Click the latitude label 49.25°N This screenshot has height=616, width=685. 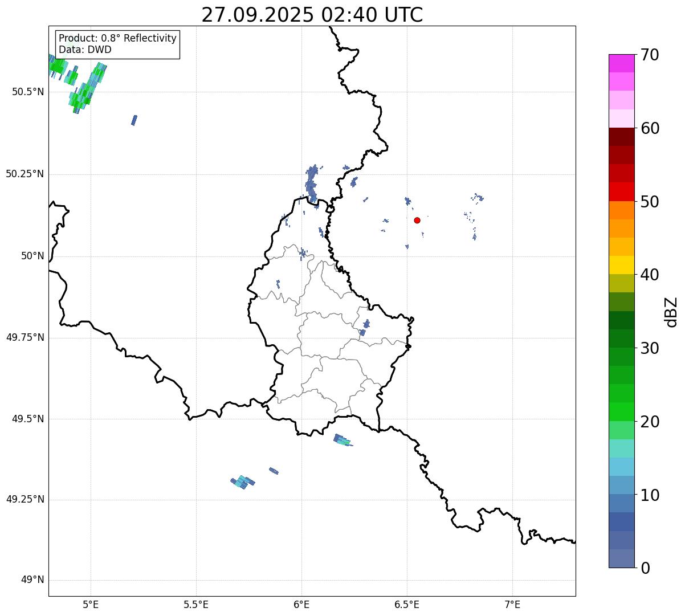coord(25,500)
